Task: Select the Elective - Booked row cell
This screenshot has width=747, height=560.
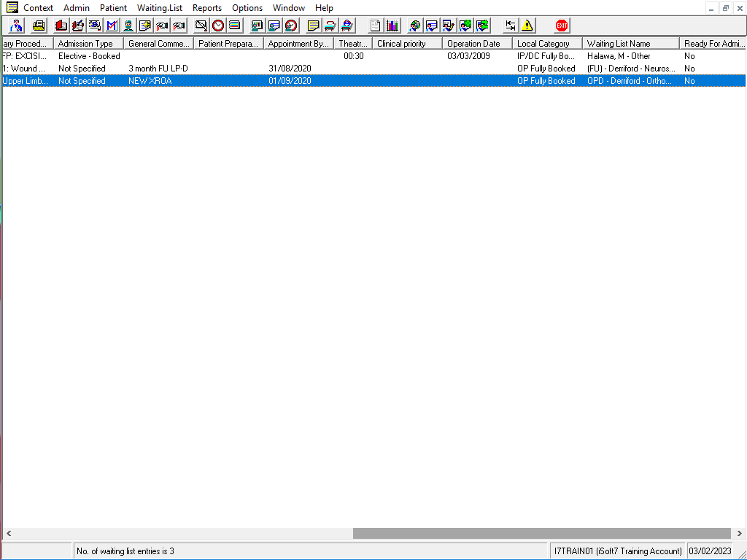Action: pyautogui.click(x=89, y=56)
